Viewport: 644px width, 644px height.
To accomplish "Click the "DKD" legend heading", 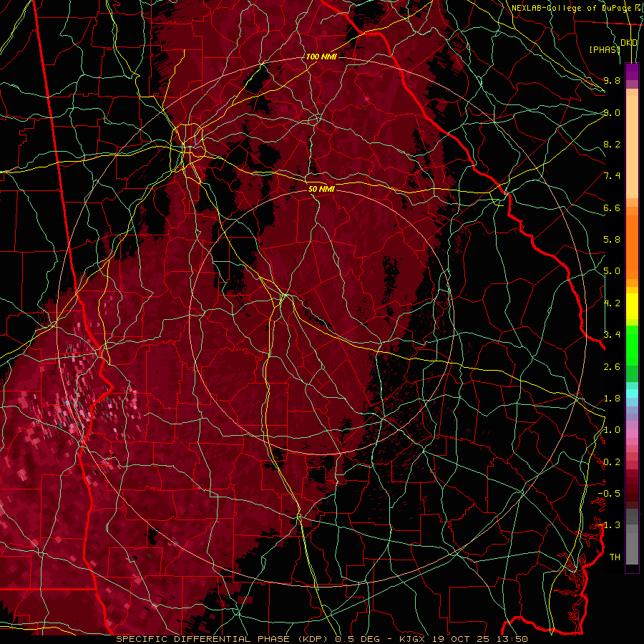I will pyautogui.click(x=629, y=43).
